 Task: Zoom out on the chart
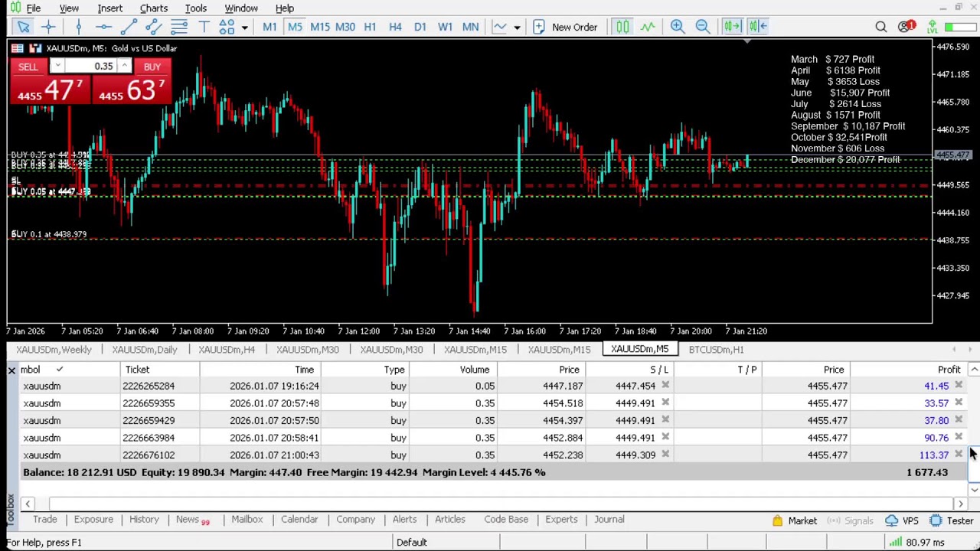pyautogui.click(x=702, y=27)
